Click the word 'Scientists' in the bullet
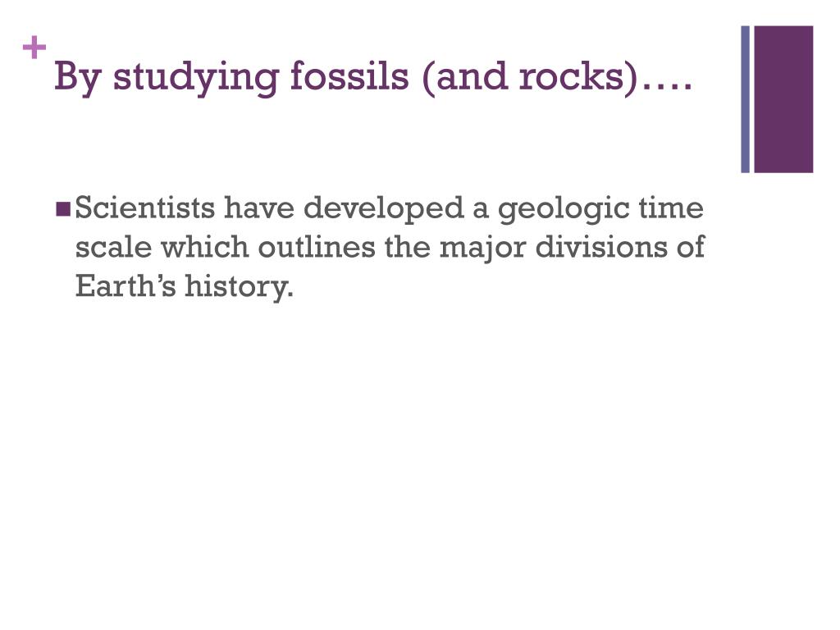This screenshot has height=630, width=840. pos(145,208)
